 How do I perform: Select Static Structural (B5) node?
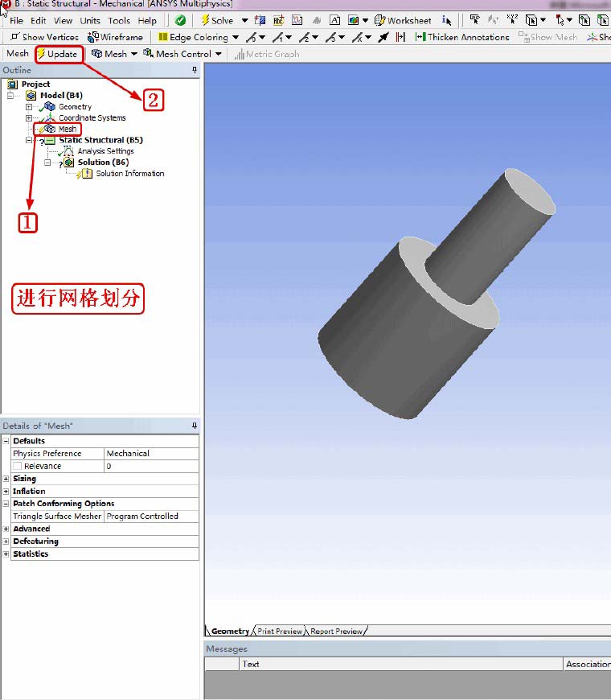click(x=100, y=140)
